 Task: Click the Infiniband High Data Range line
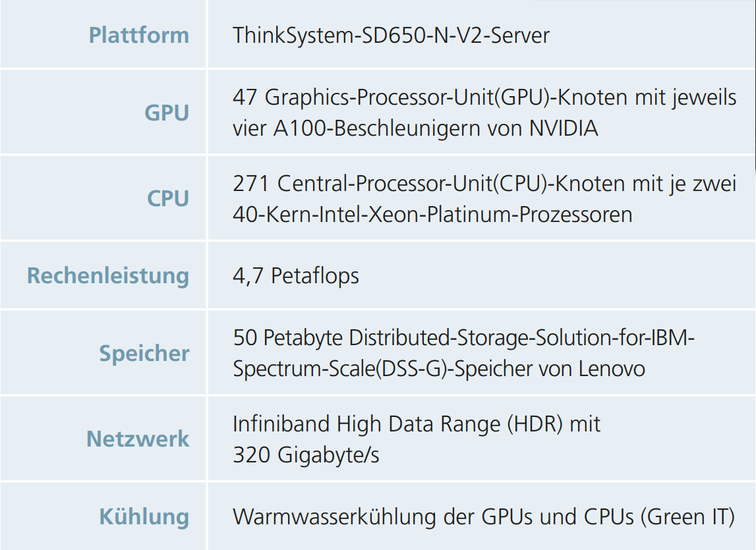tap(417, 424)
